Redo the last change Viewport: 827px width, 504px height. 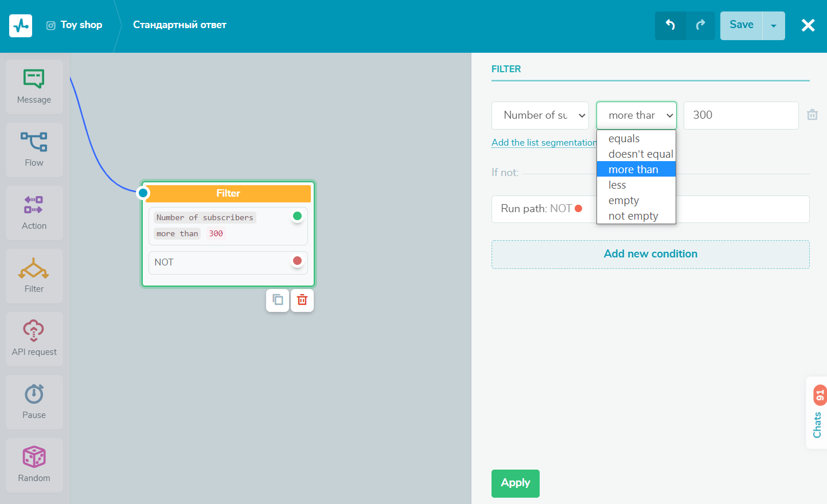(x=700, y=25)
